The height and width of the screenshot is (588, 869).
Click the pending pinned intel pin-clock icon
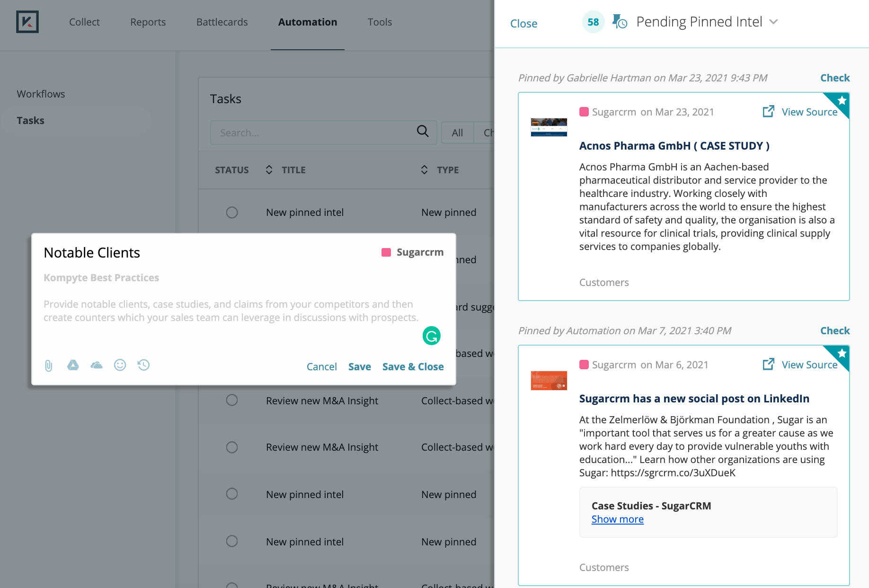[x=620, y=22]
